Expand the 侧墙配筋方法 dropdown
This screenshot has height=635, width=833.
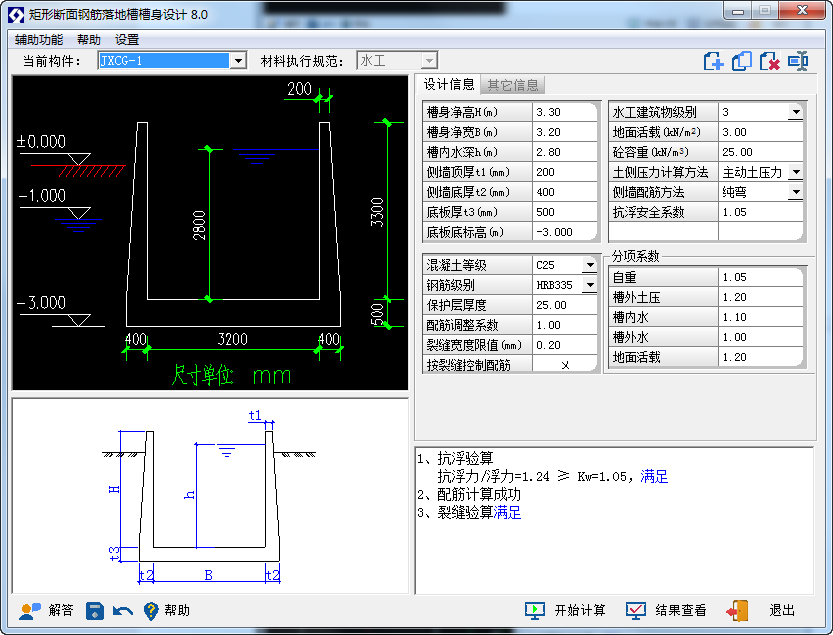795,192
